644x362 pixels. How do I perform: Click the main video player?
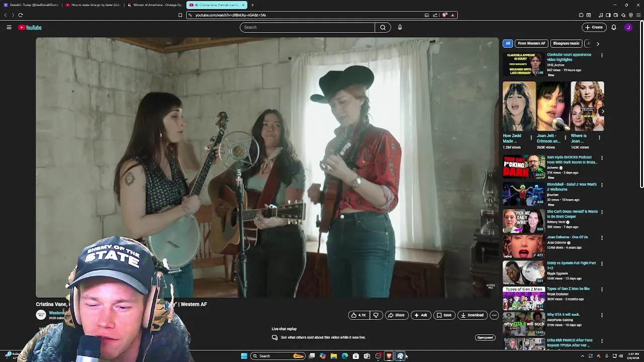coord(267,167)
